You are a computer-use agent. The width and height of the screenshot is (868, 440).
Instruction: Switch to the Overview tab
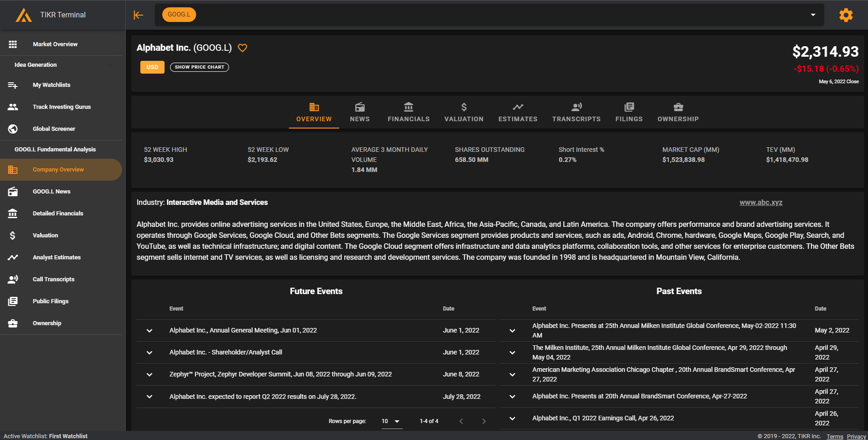[314, 113]
